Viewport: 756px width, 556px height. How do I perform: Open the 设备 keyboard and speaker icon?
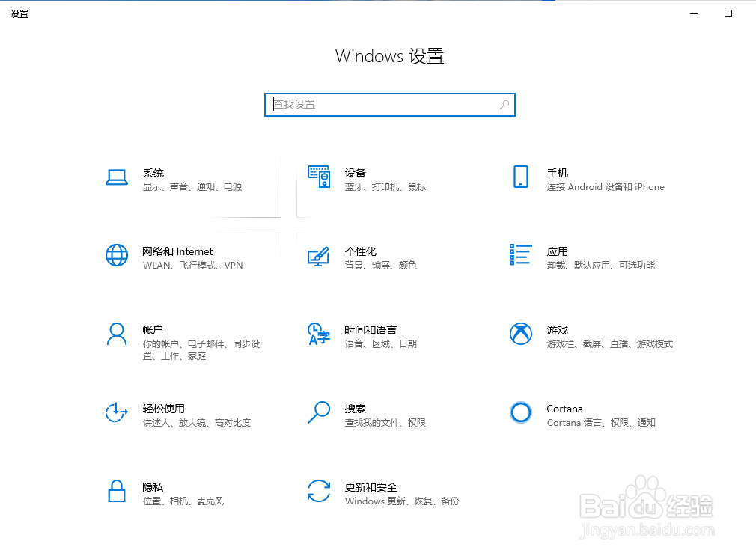(x=319, y=177)
